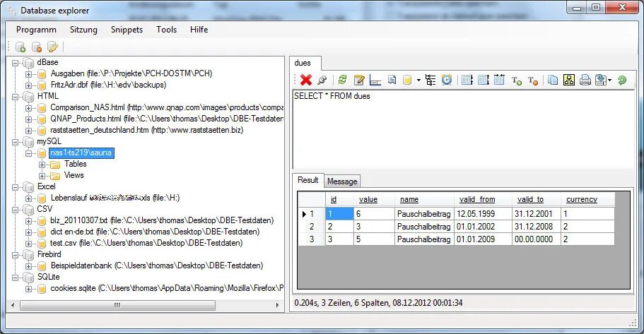This screenshot has width=644, height=334.
Task: Collapse the dBase tree node
Action: pyautogui.click(x=15, y=63)
